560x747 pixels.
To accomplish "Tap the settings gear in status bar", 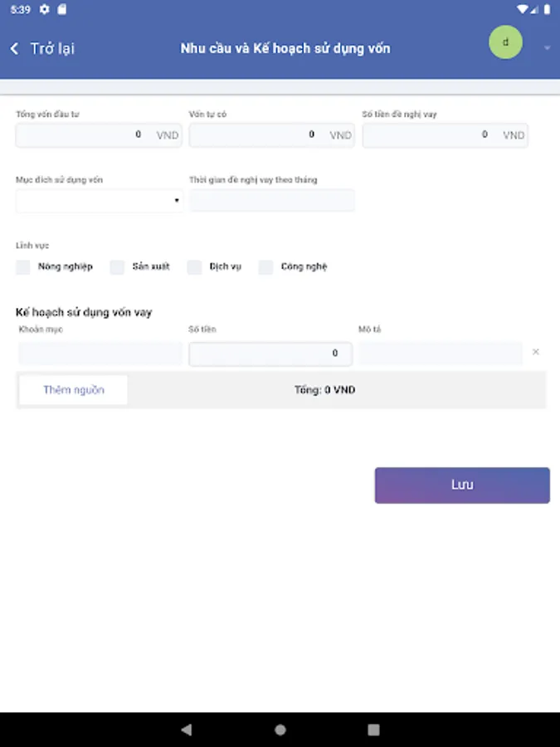I will point(44,9).
